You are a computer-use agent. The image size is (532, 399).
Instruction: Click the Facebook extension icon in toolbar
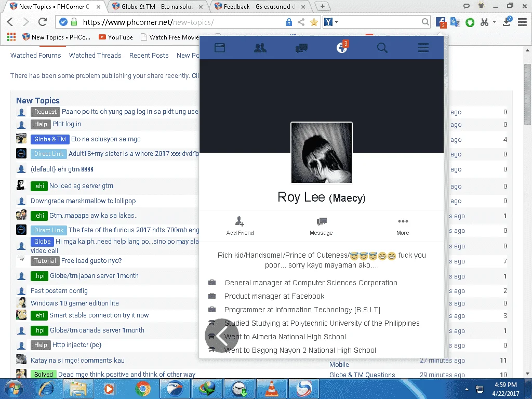pos(441,22)
